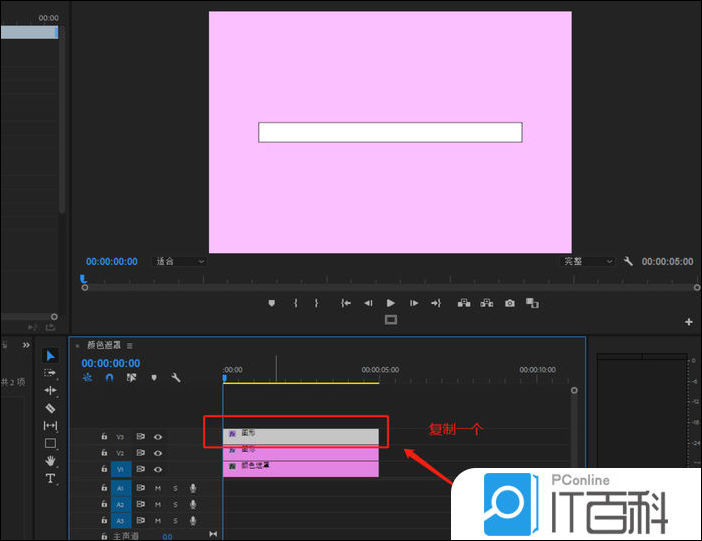Select the Type tool
The width and height of the screenshot is (702, 541).
51,479
